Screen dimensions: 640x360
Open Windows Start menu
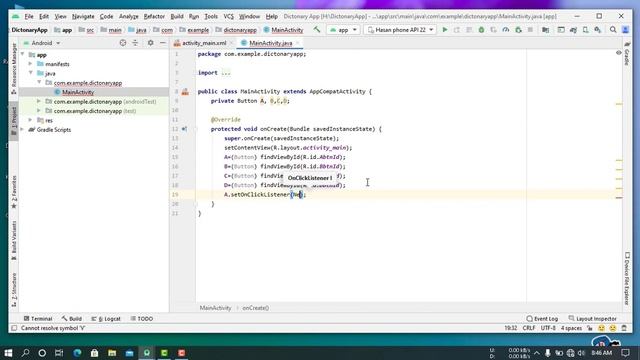[8, 353]
